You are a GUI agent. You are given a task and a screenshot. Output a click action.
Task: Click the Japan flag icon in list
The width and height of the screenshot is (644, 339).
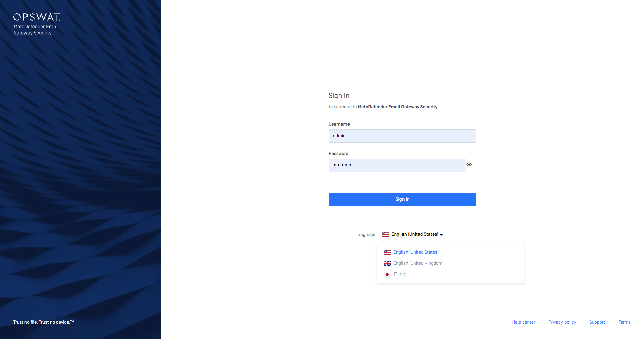pyautogui.click(x=387, y=275)
